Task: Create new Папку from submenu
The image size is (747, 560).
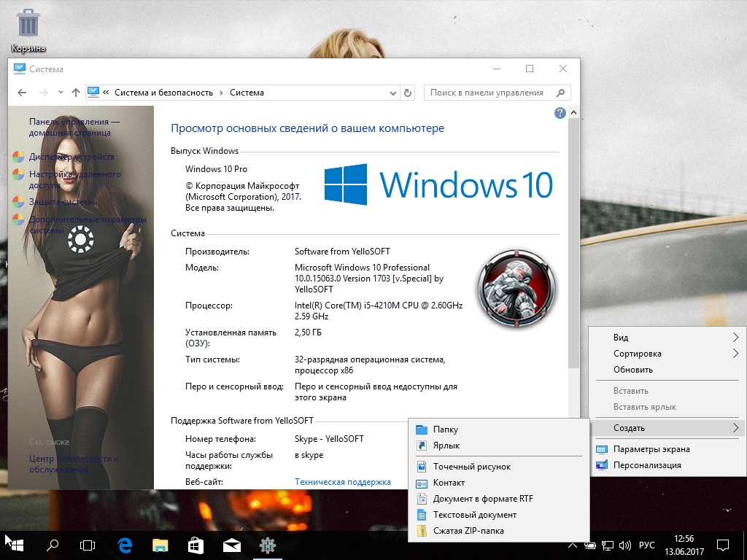Action: [x=499, y=429]
